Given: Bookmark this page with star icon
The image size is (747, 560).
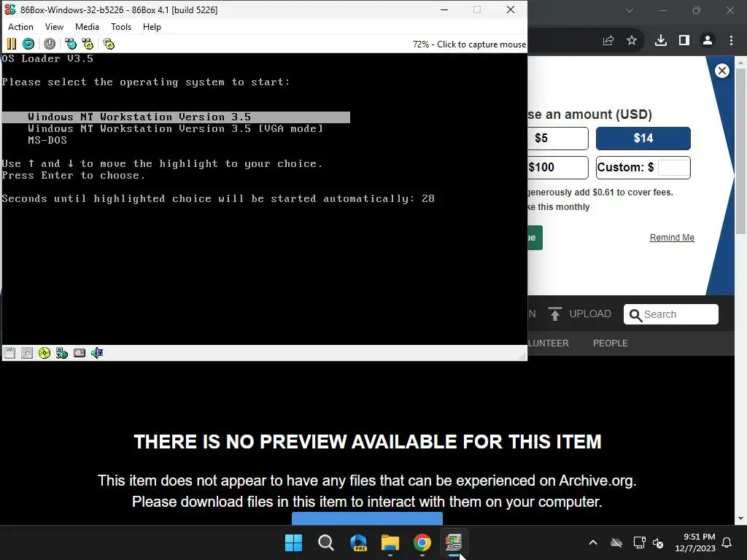Looking at the screenshot, I should click(632, 41).
